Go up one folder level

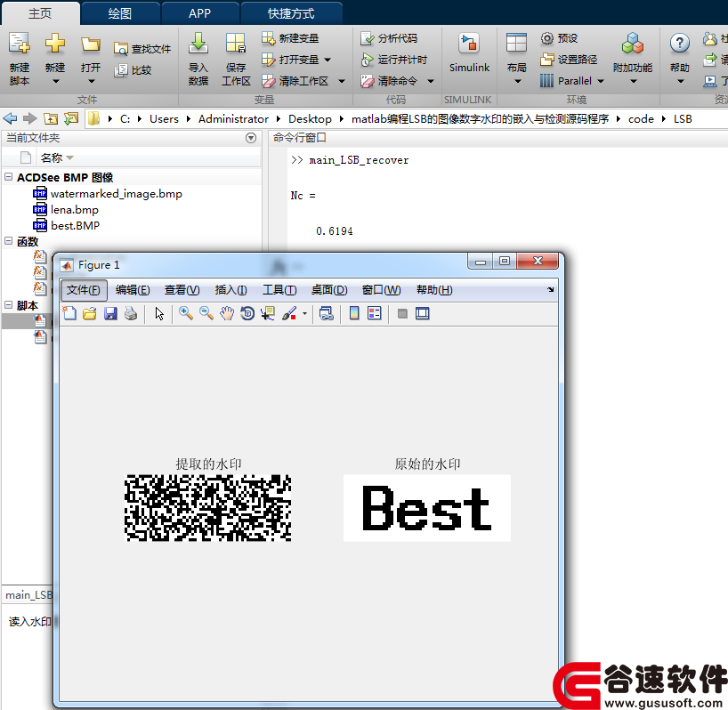[51, 119]
